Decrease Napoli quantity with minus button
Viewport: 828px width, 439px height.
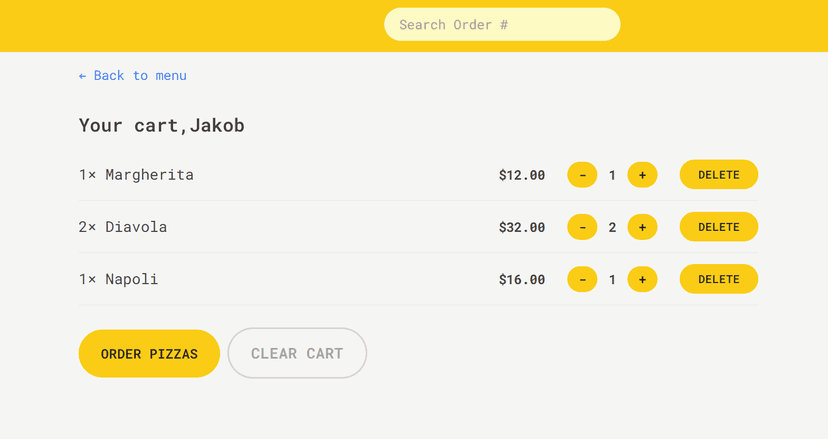tap(582, 279)
